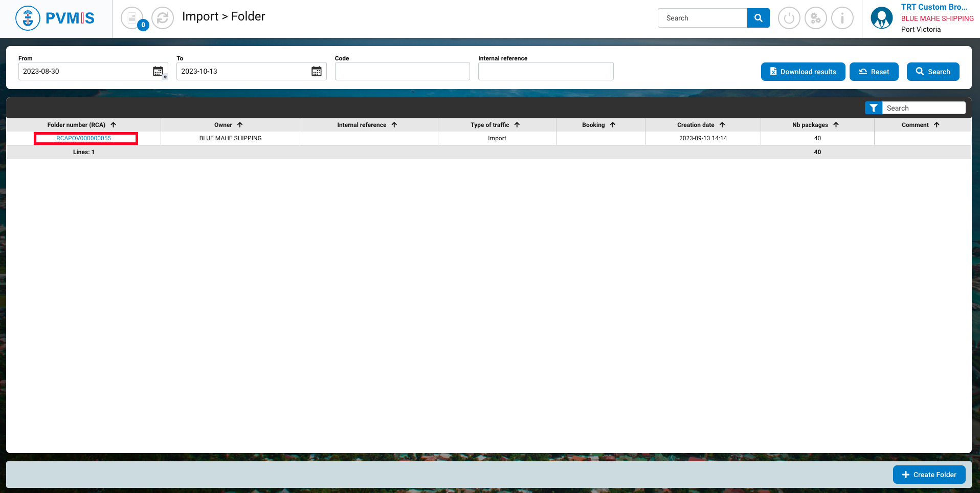Click the blue magnifier search icon

758,18
